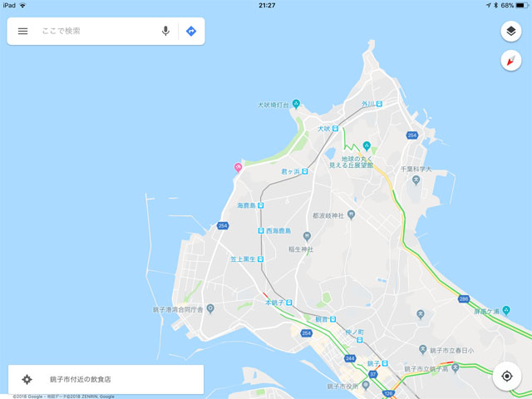Tap the 犬吠 station marker
Viewport: 532px width, 399px height.
335,129
